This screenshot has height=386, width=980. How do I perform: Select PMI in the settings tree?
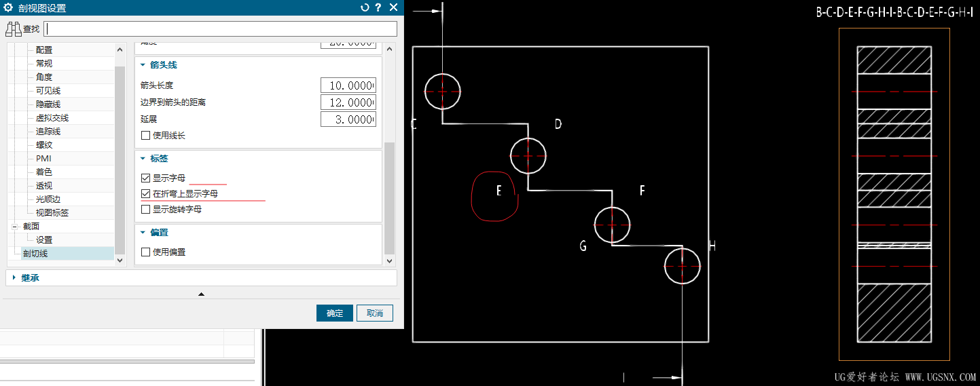click(43, 158)
